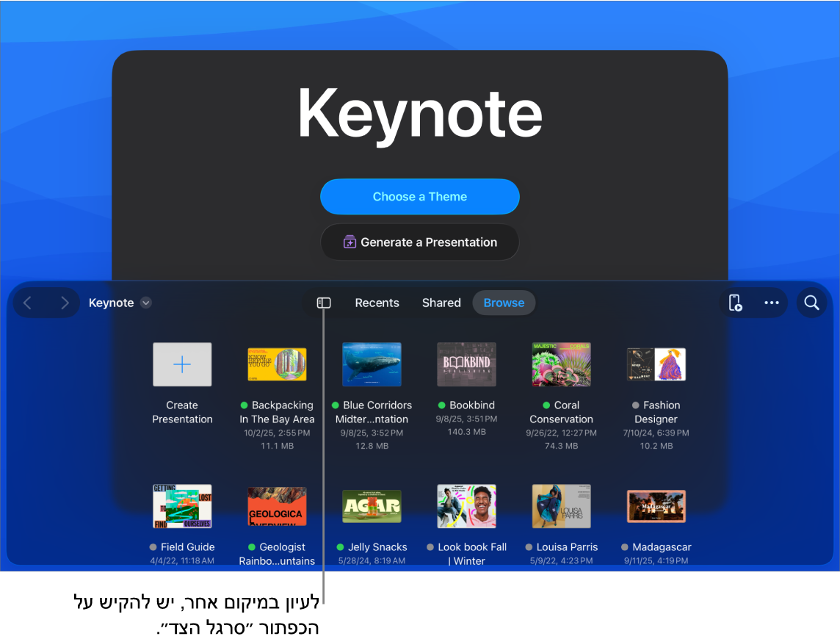Click the '74.3 MB' size text
Viewport: 840px width, 639px height.
click(562, 446)
